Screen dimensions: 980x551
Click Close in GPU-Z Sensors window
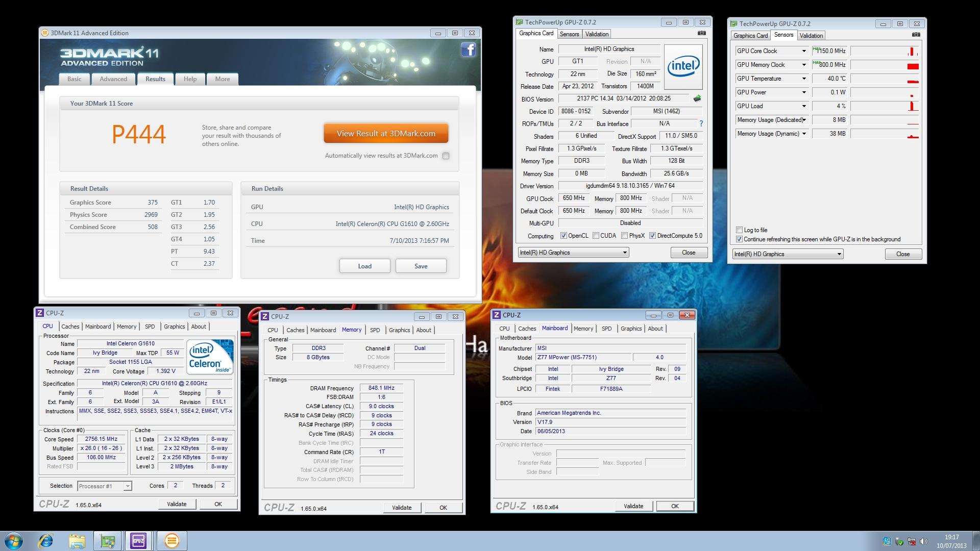(x=903, y=254)
